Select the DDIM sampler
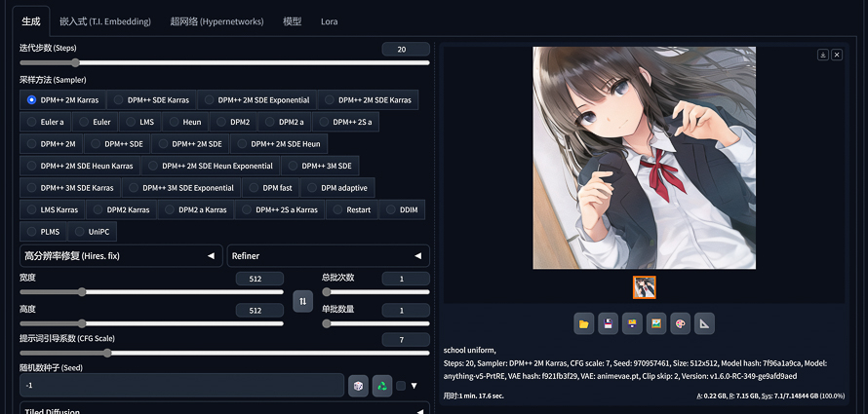This screenshot has height=414, width=868. (402, 210)
